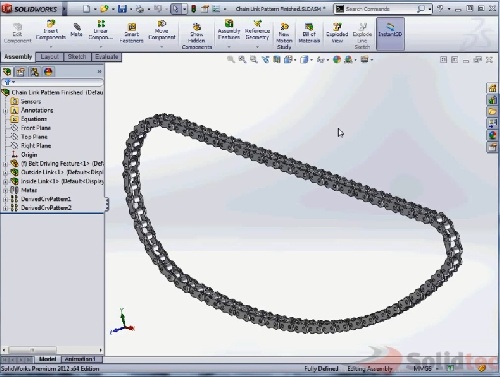Image resolution: width=500 pixels, height=377 pixels.
Task: Expand the Mates folder
Action: tap(5, 190)
